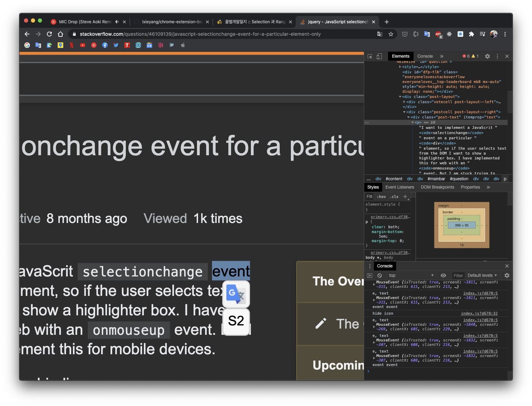The height and width of the screenshot is (406, 532).
Task: Click the Google Translate popup icon on page
Action: point(236,294)
